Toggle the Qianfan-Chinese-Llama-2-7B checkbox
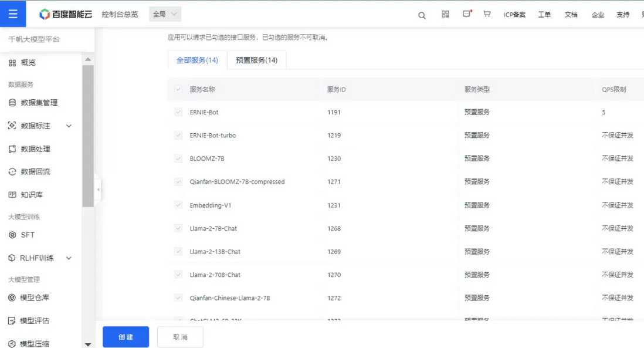The height and width of the screenshot is (348, 644). pyautogui.click(x=178, y=298)
